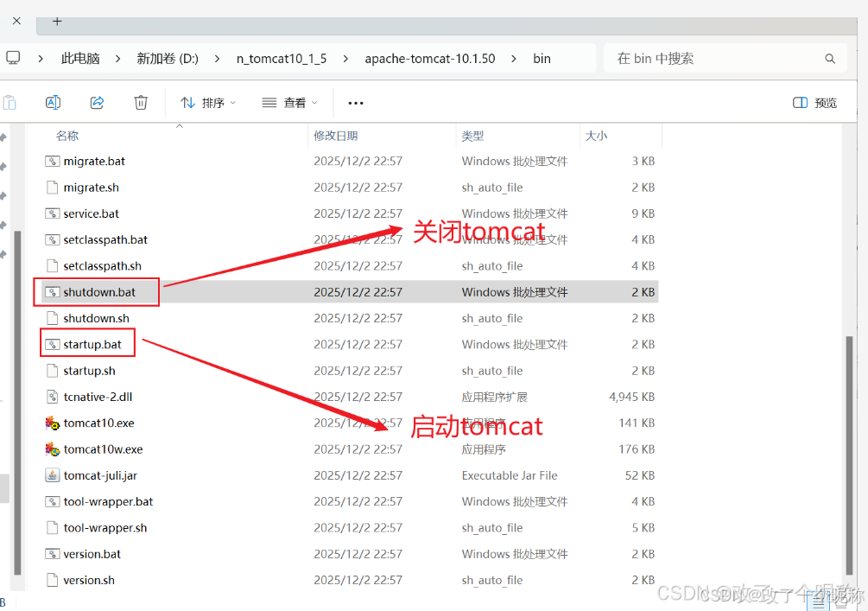
Task: Click the 176 KB size cell
Action: pyautogui.click(x=637, y=449)
